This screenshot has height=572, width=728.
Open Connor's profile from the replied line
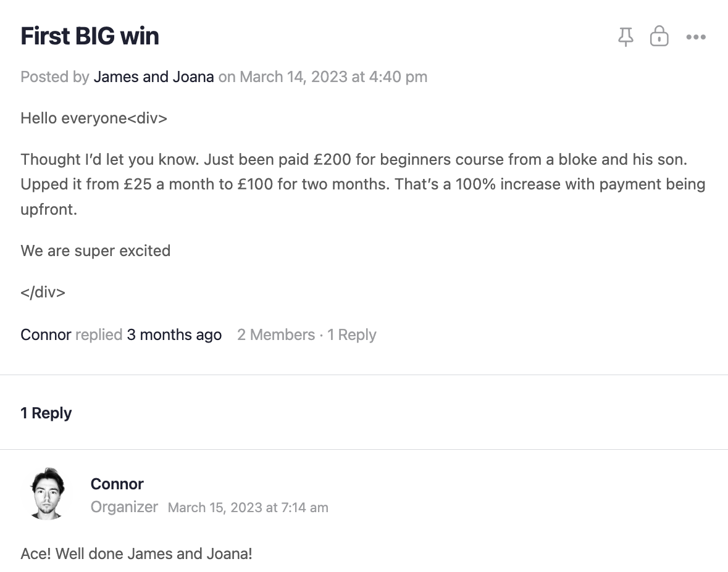(x=46, y=335)
